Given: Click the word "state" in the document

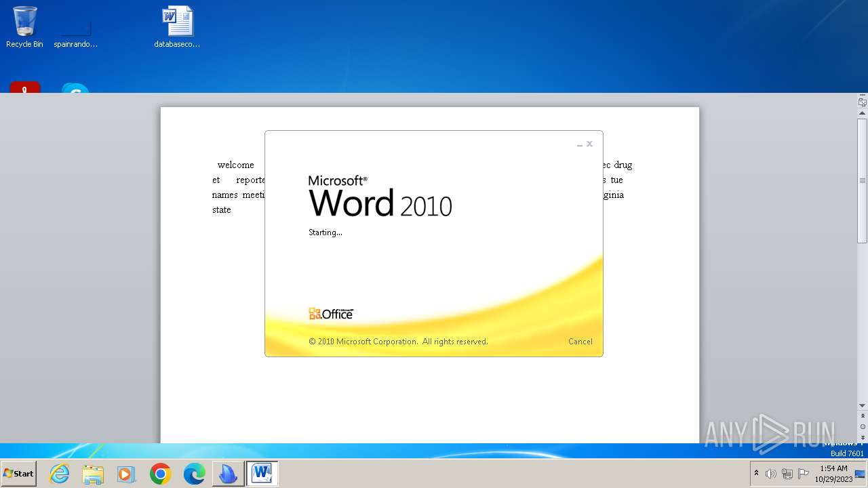Looking at the screenshot, I should tap(222, 210).
